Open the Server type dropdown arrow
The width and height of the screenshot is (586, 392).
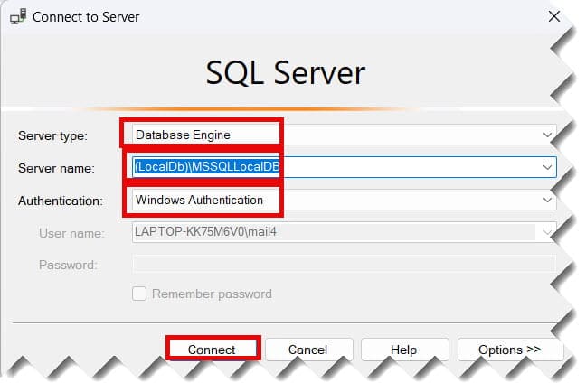[547, 135]
